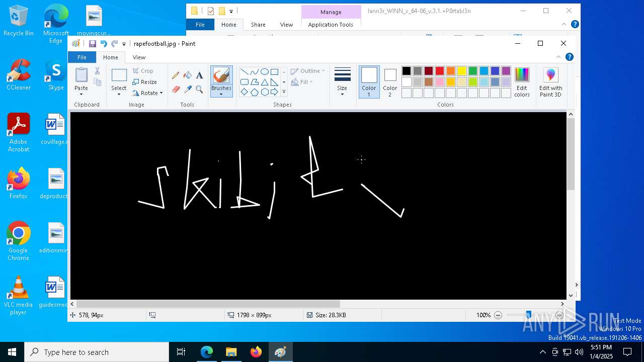The image size is (644, 362).
Task: Select the Rectangle shape
Action: click(275, 72)
